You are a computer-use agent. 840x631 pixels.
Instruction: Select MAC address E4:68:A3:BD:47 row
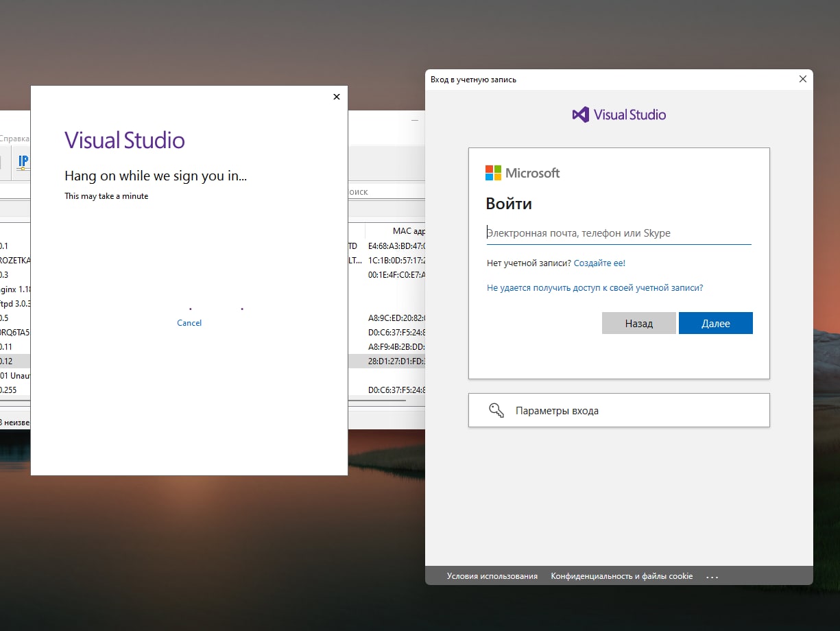point(396,246)
